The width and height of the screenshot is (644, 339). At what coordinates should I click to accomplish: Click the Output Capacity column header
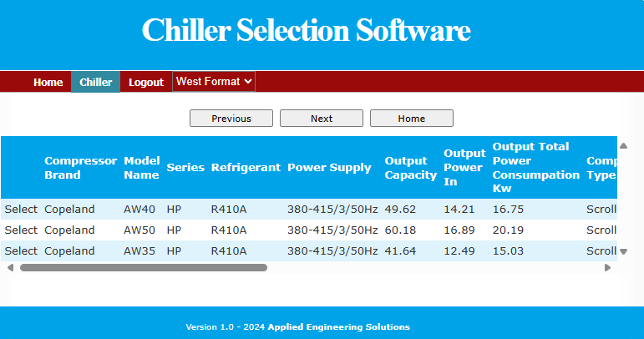click(x=410, y=168)
